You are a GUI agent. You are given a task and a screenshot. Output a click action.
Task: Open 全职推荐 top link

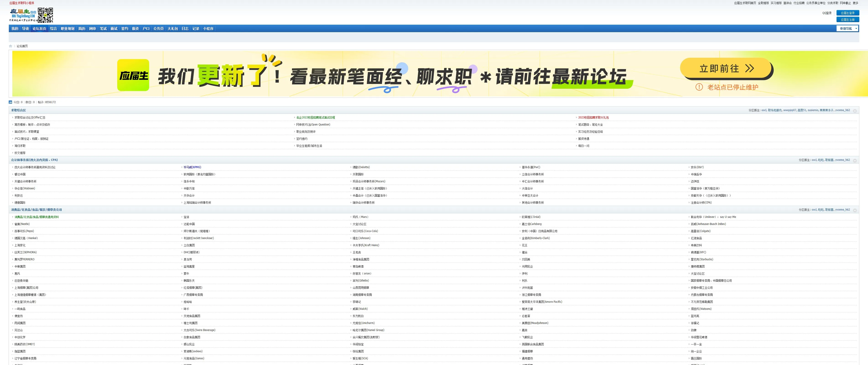point(763,3)
